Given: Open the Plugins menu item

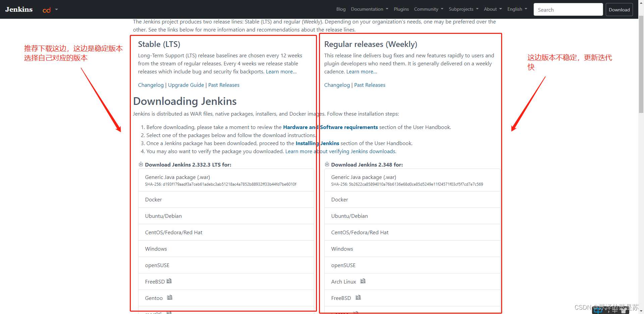Looking at the screenshot, I should [x=401, y=9].
